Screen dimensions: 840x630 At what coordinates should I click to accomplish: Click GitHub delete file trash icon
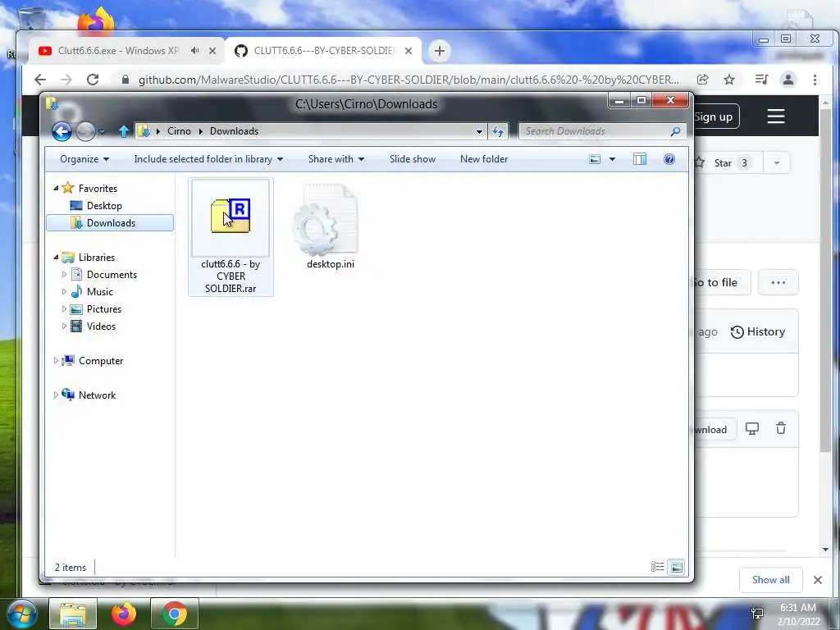point(781,428)
